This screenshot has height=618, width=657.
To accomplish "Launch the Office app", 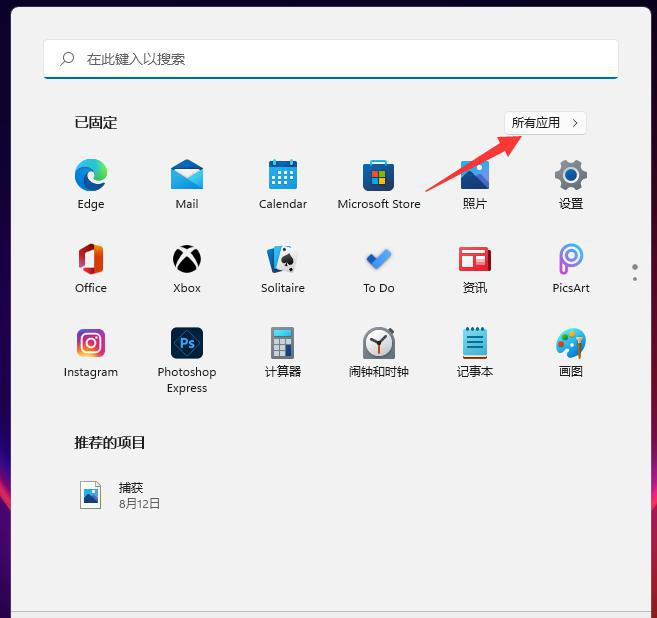I will coord(90,260).
